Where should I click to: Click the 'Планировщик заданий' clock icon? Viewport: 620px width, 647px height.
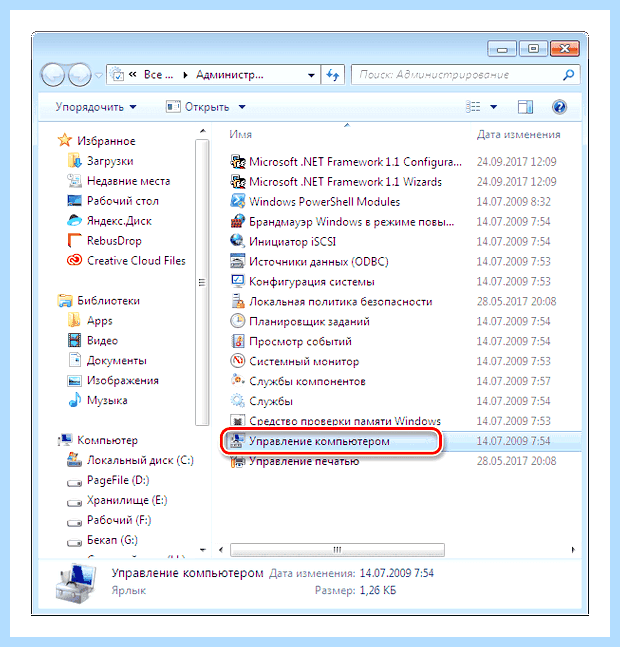(x=238, y=321)
